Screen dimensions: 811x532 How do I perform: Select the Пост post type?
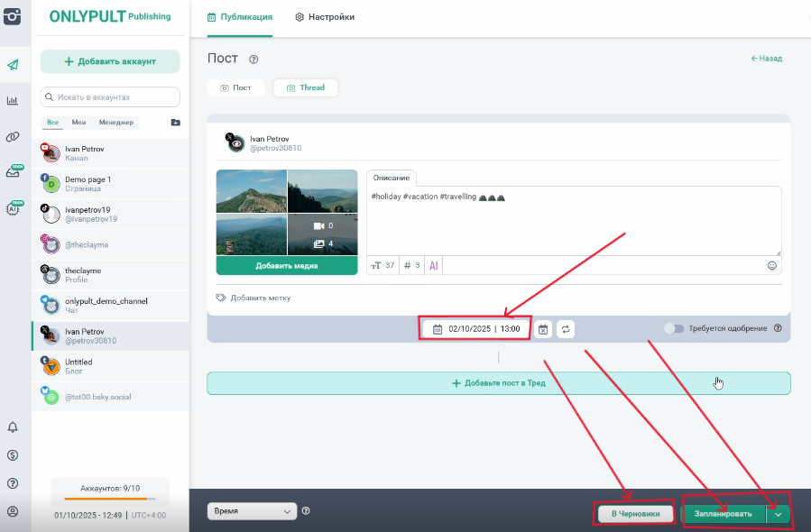[235, 88]
